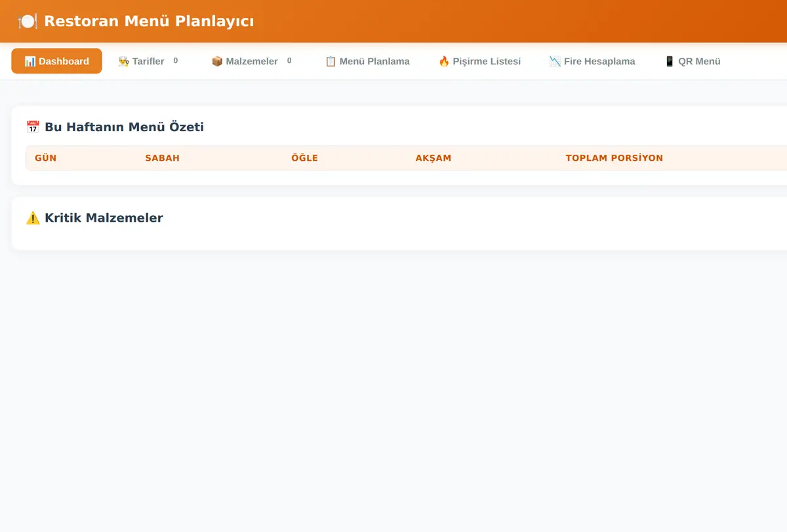This screenshot has height=532, width=787.
Task: Click the plate icon in the header
Action: [x=28, y=21]
